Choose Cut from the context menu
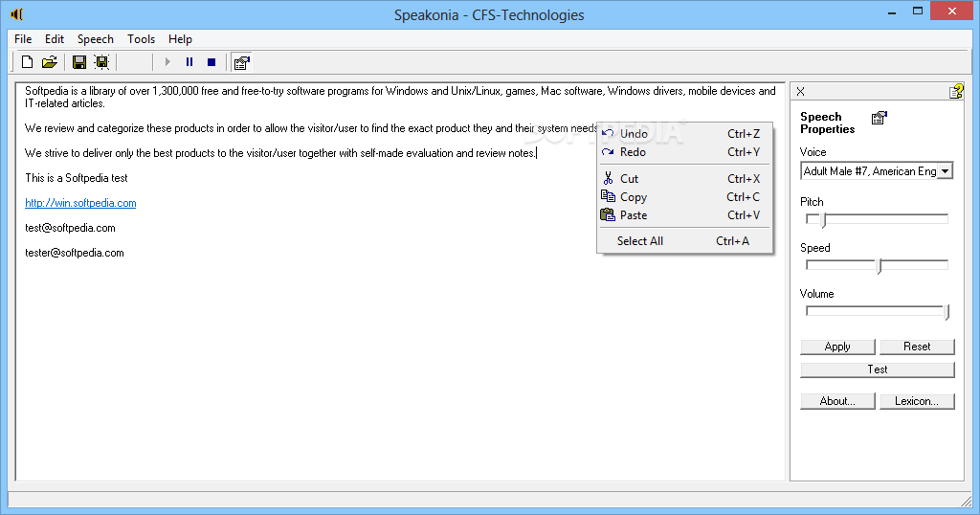The height and width of the screenshot is (515, 980). (685, 179)
